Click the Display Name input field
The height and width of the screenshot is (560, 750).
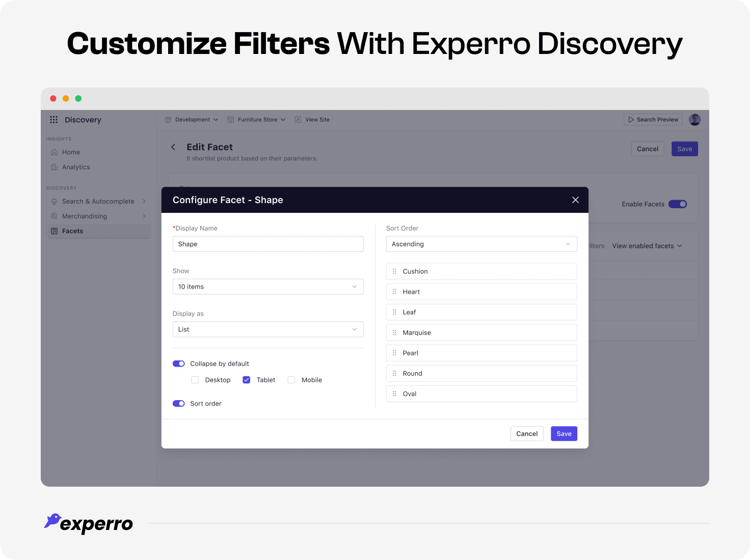coord(268,244)
